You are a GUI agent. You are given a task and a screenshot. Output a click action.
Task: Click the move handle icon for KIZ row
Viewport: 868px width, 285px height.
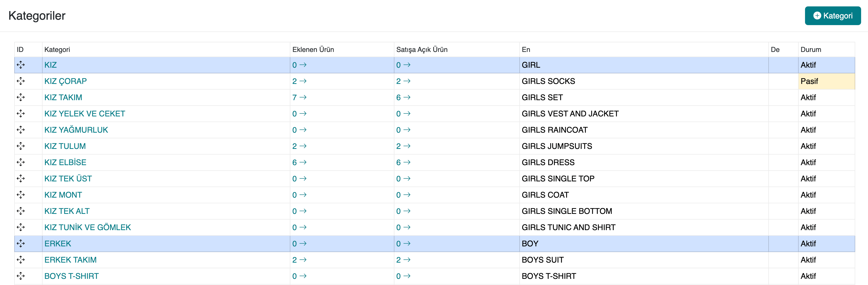click(21, 65)
